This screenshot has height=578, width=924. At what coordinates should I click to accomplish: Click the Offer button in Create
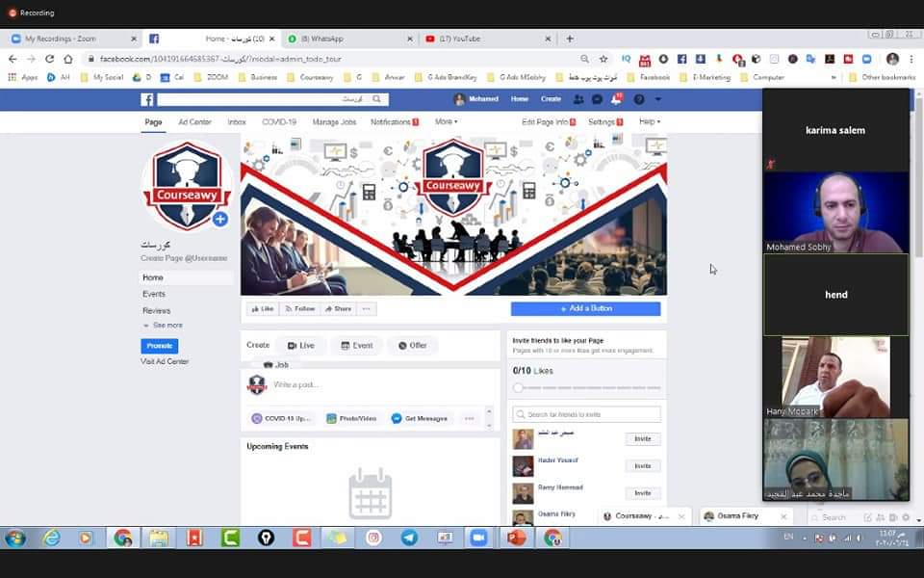point(413,346)
